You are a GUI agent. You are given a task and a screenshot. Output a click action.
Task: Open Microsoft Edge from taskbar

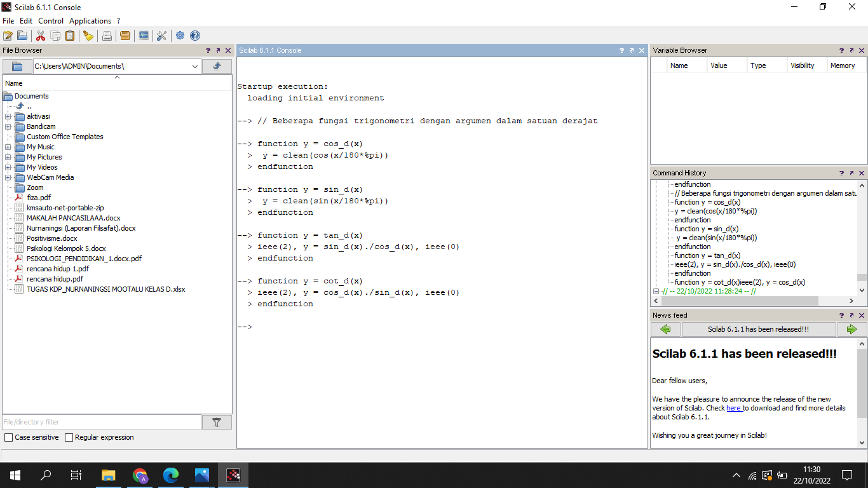tap(171, 475)
